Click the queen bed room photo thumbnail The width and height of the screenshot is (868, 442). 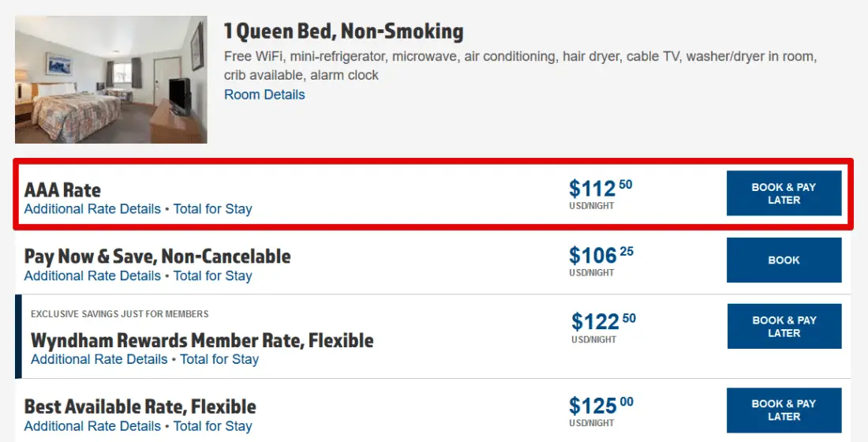(x=110, y=80)
